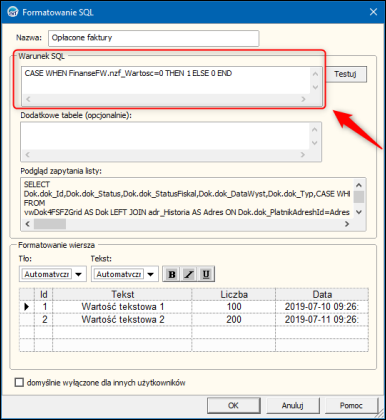Click right arrow of Dodatkowe tabele horizontal scrollbar
The width and height of the screenshot is (386, 420).
[303, 155]
